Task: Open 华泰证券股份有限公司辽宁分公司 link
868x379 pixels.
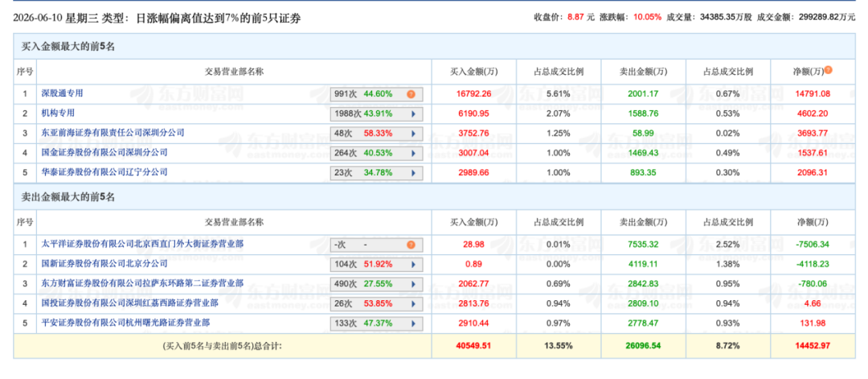Action: point(104,171)
